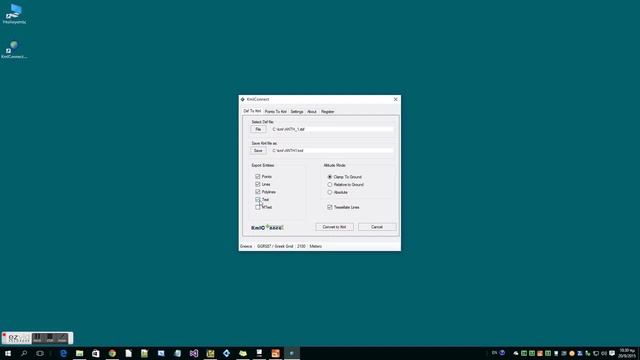Switch to the Points To Kml tab
Image resolution: width=640 pixels, height=360 pixels.
click(276, 111)
